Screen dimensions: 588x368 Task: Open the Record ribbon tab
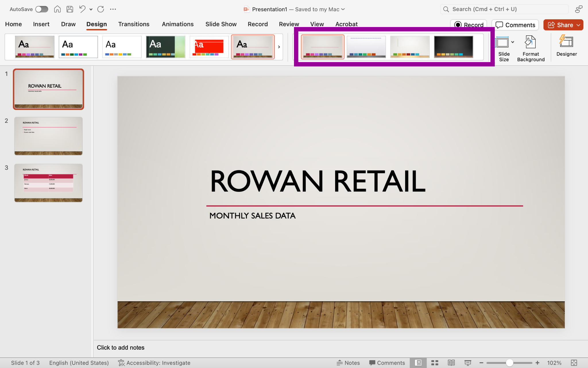tap(258, 24)
